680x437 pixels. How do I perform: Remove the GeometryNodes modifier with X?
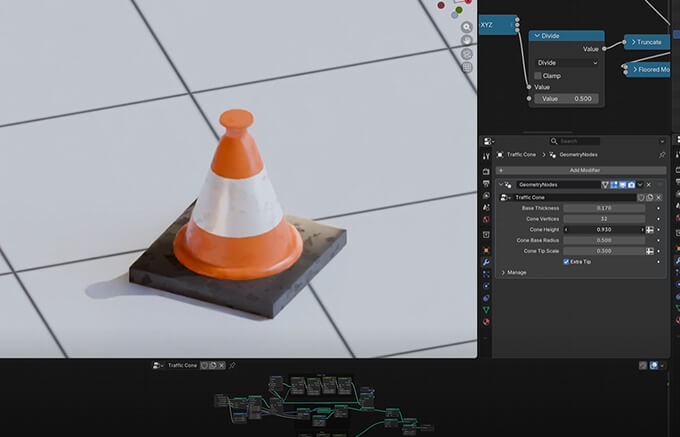(648, 185)
